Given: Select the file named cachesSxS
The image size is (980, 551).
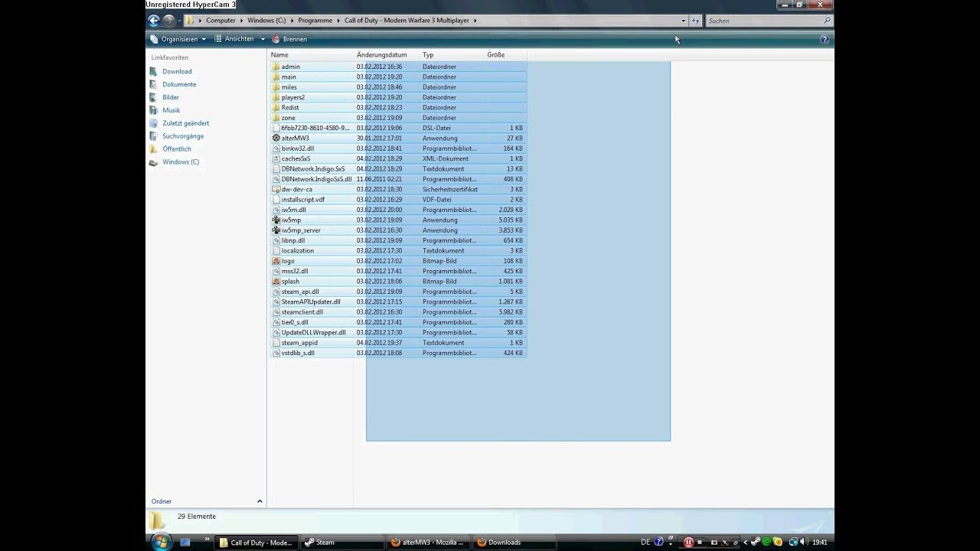Looking at the screenshot, I should tap(296, 159).
